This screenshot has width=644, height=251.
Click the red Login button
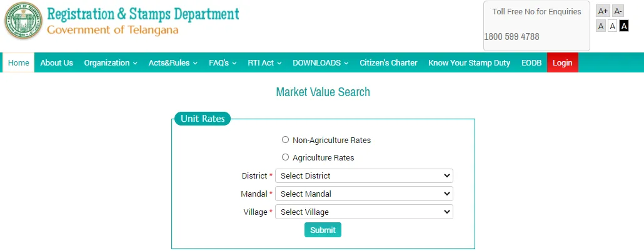coord(562,63)
